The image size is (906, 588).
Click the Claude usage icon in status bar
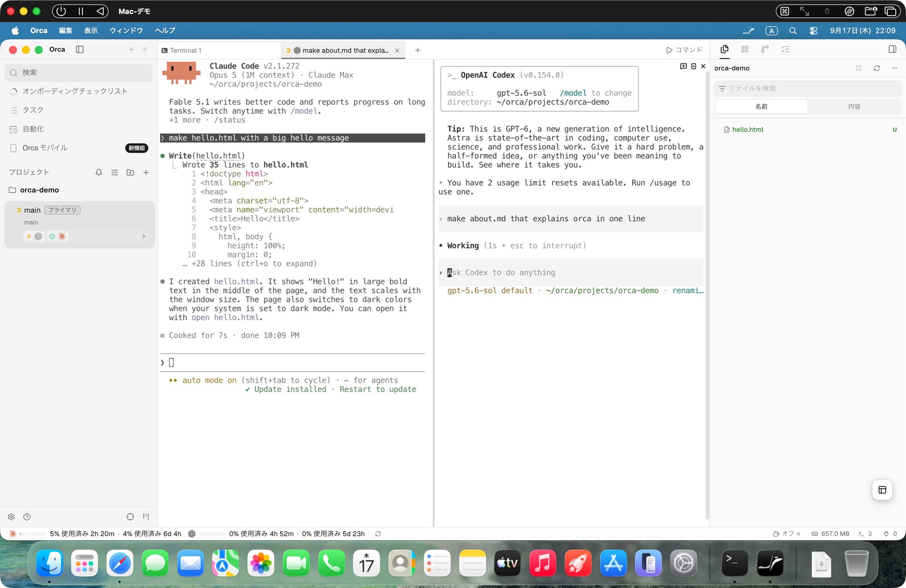(13, 534)
